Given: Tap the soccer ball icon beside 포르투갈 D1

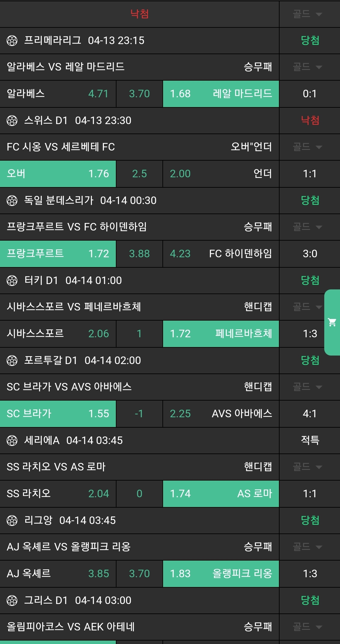Looking at the screenshot, I should coord(12,361).
